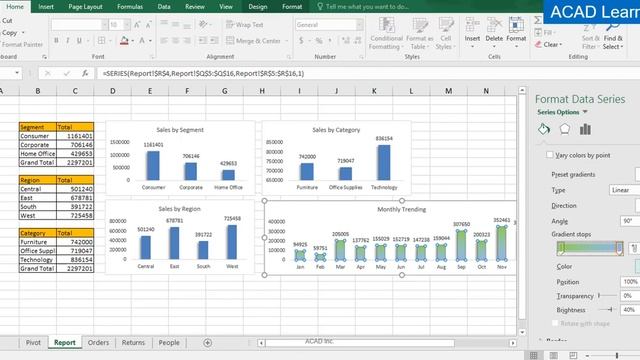
Task: Click the Cut button
Action: (7, 20)
